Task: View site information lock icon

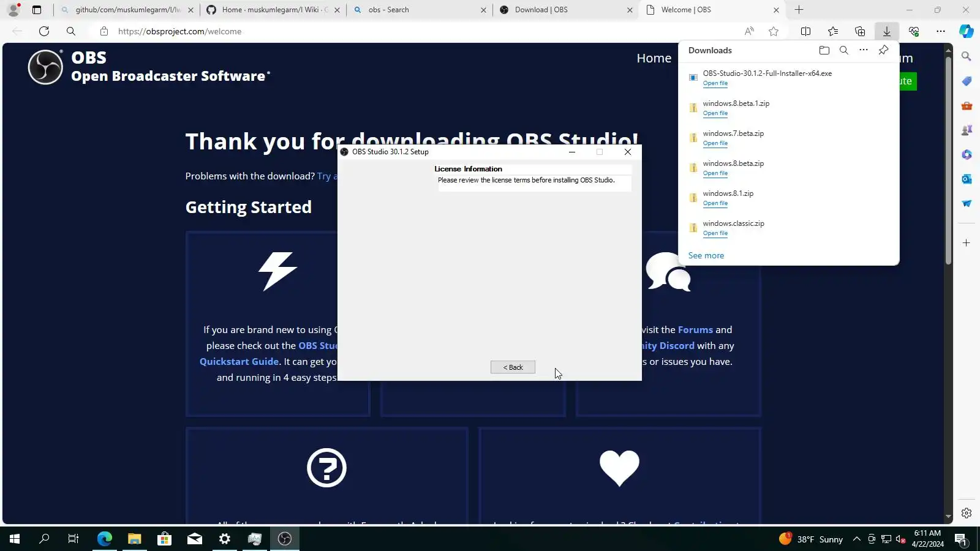Action: [x=104, y=31]
